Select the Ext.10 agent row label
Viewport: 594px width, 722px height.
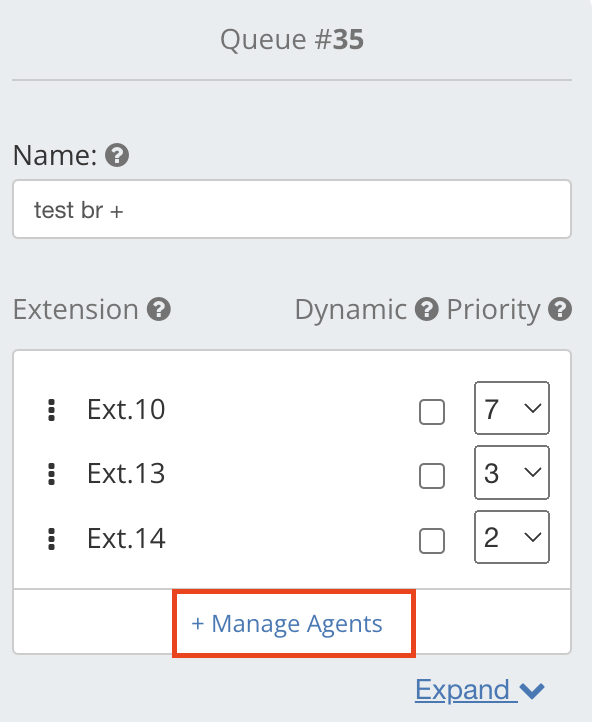(x=126, y=409)
